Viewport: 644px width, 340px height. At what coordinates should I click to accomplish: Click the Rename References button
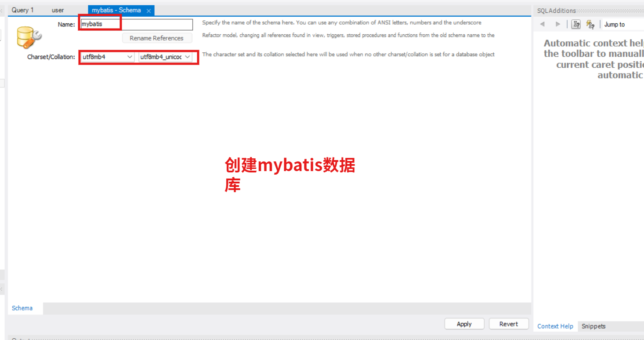click(x=157, y=38)
